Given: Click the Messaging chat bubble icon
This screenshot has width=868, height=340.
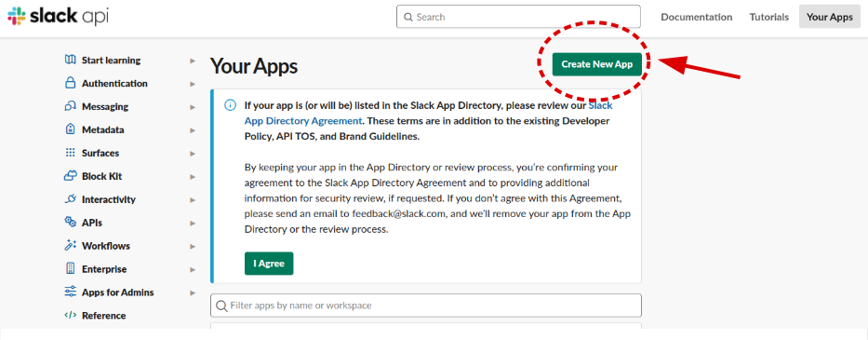Looking at the screenshot, I should coord(70,106).
